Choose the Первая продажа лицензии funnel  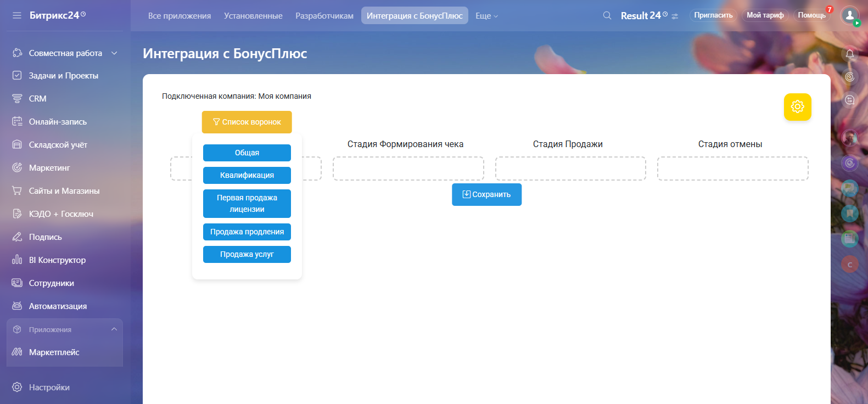click(x=247, y=204)
